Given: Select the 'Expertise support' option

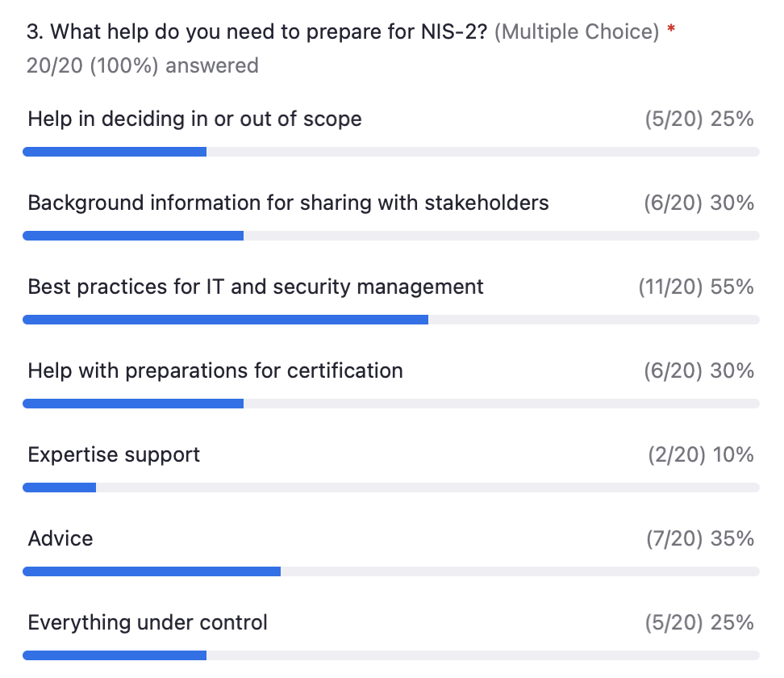Looking at the screenshot, I should [x=114, y=455].
